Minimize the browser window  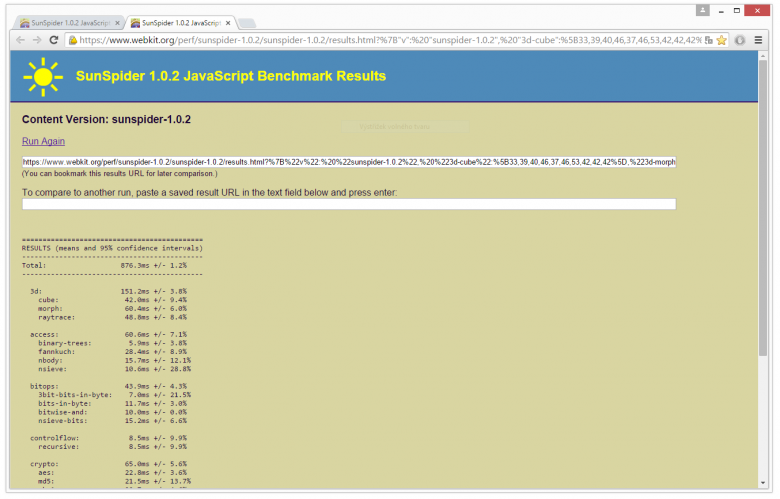pyautogui.click(x=721, y=10)
